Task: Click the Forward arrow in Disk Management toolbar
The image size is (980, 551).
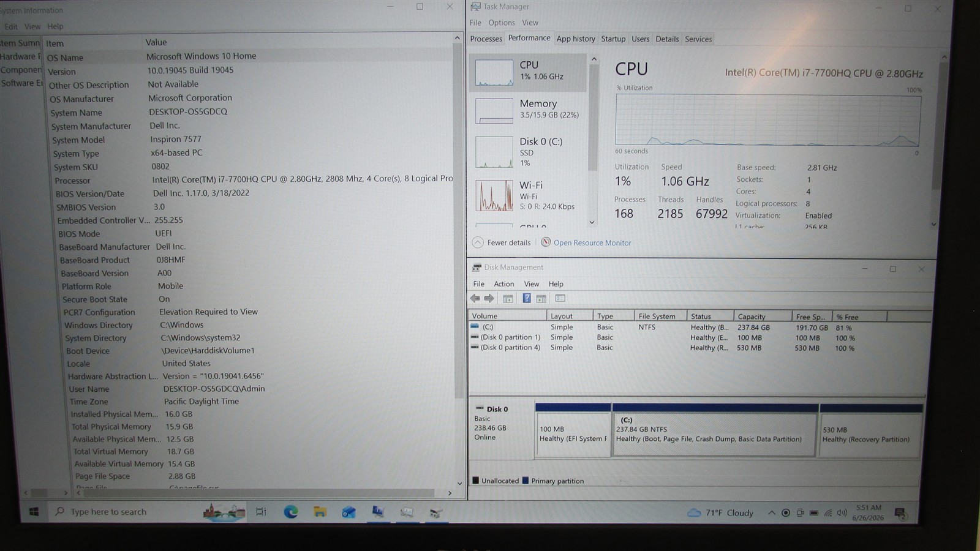Action: tap(489, 299)
